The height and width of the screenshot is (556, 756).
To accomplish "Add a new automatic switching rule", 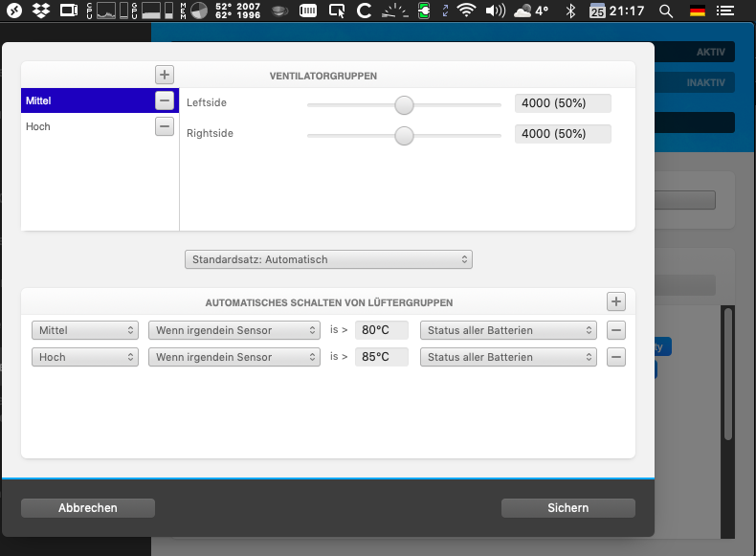I will coord(615,301).
